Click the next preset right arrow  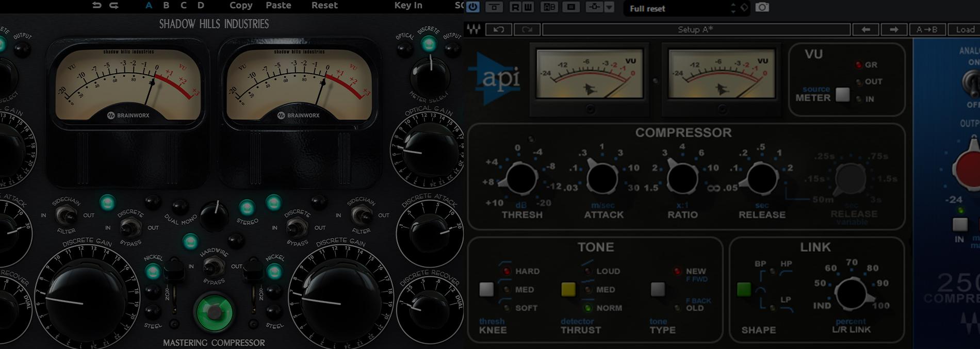pyautogui.click(x=894, y=29)
